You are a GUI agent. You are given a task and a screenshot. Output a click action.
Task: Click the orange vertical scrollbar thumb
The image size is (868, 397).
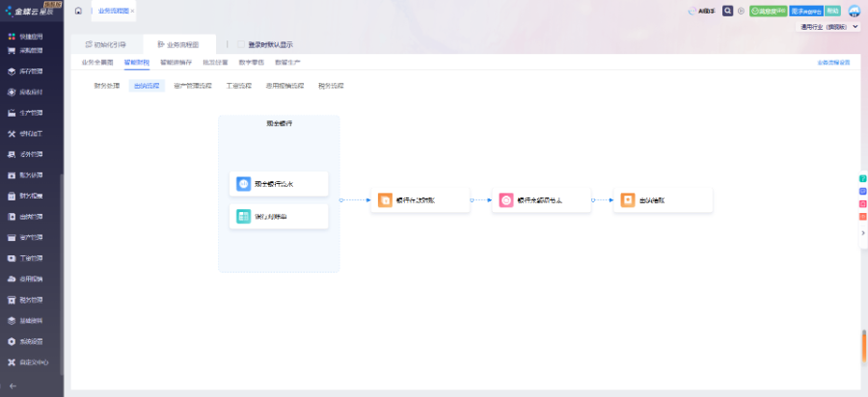[864, 347]
